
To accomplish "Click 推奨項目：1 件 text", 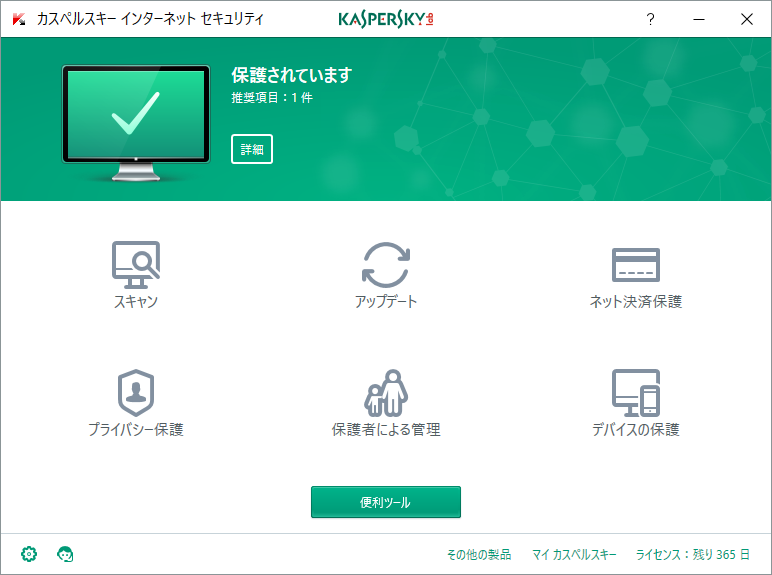I will tap(272, 97).
